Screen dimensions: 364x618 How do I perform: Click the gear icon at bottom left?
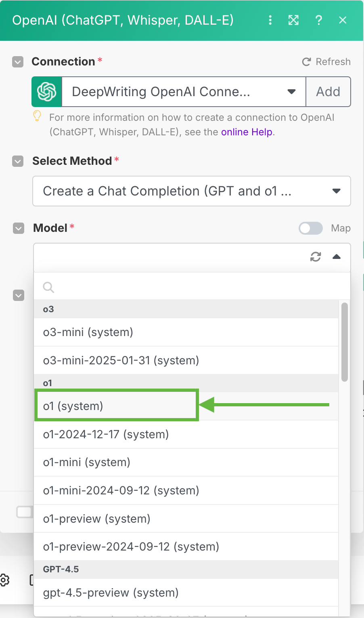[x=4, y=580]
